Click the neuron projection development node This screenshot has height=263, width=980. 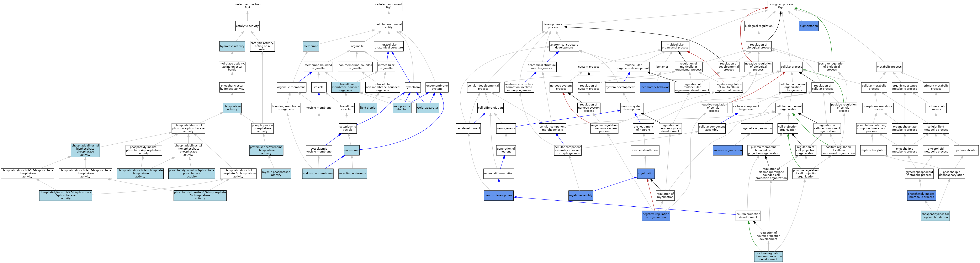point(748,216)
